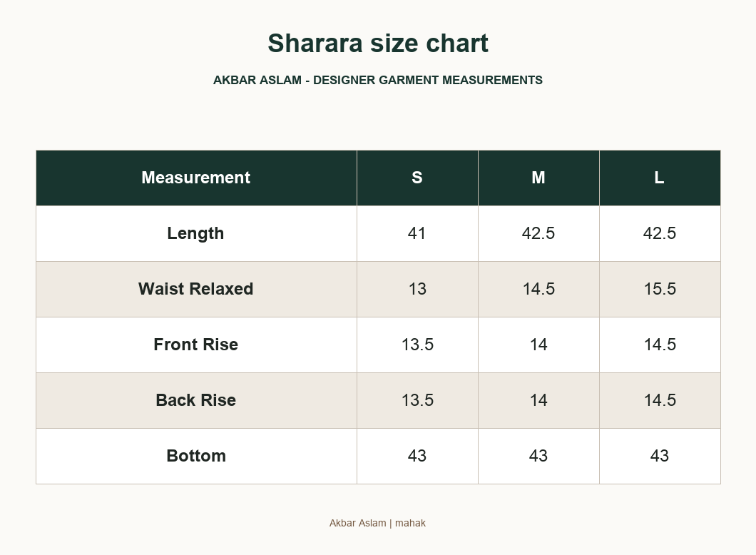Image resolution: width=756 pixels, height=555 pixels.
Task: Click the Bottom value 43 for size L
Action: point(660,456)
